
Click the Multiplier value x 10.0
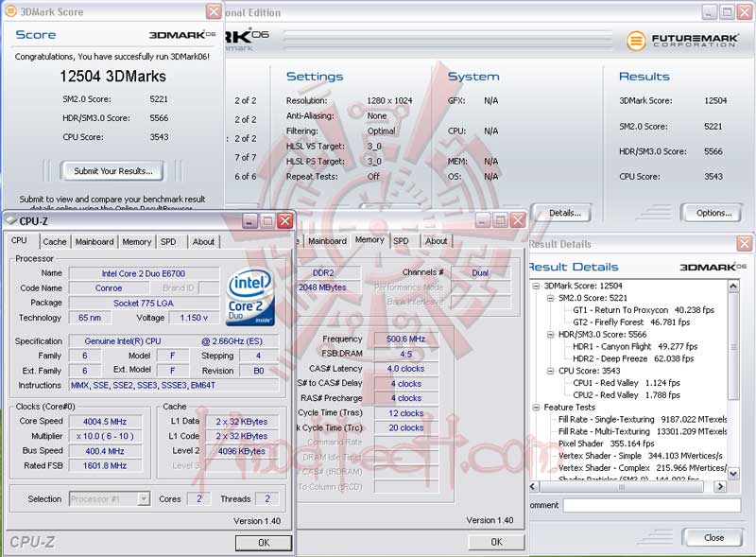pyautogui.click(x=105, y=436)
